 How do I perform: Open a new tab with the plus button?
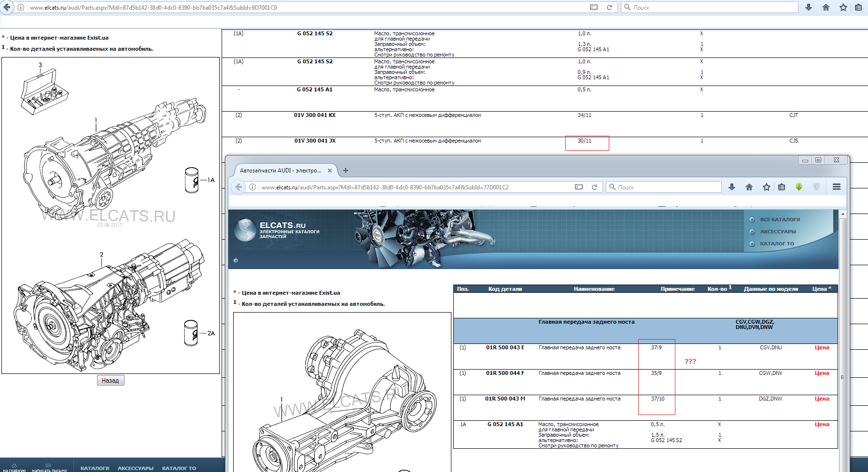(346, 171)
